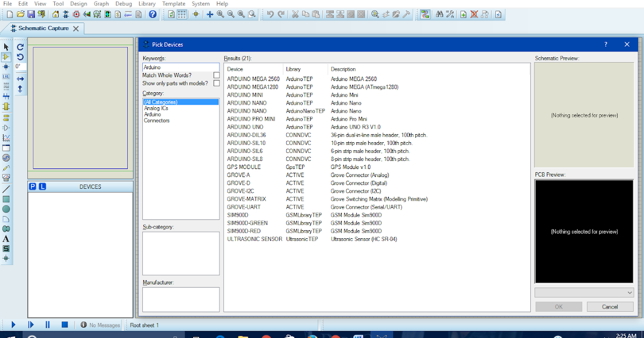This screenshot has height=338, width=644.
Task: Toggle the grid display icon
Action: 181,14
